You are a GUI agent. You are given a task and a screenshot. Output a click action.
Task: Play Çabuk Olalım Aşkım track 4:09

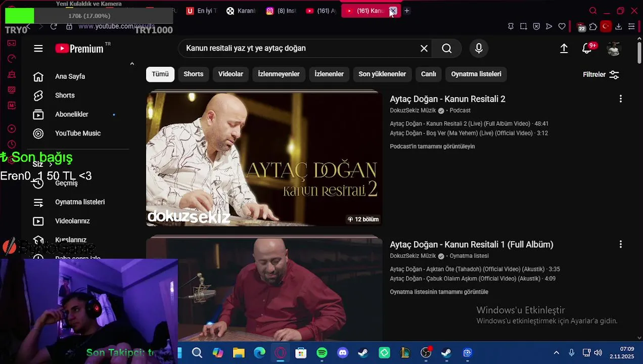473,279
